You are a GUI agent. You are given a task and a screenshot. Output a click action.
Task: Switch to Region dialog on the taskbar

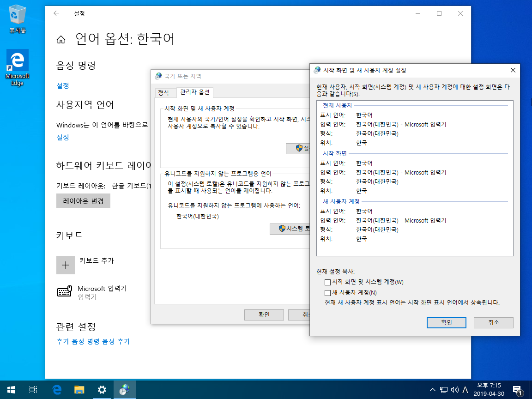click(x=125, y=390)
